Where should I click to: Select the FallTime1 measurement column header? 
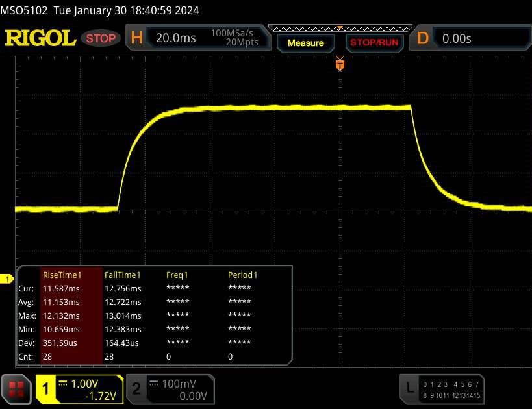[x=123, y=275]
